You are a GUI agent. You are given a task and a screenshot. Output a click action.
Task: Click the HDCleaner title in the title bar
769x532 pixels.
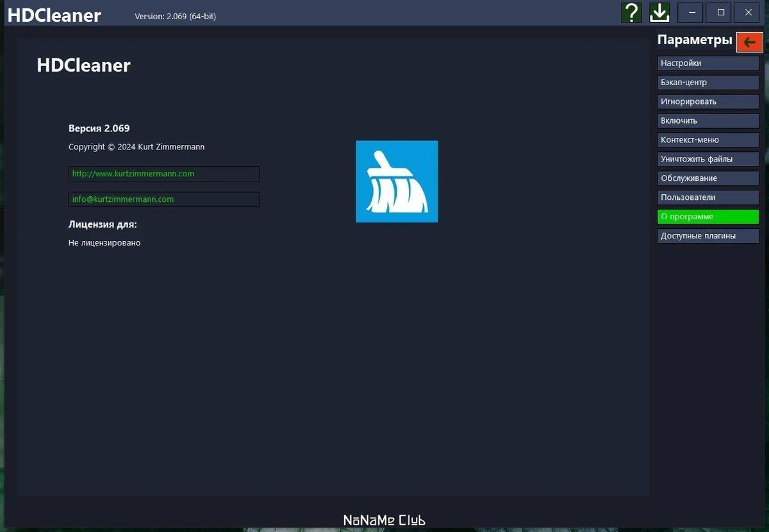point(54,15)
